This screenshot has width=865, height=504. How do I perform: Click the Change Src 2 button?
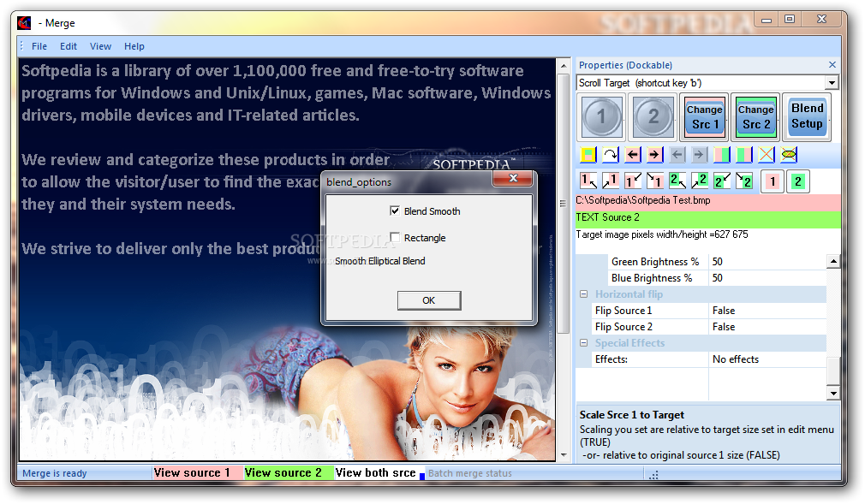[x=755, y=117]
